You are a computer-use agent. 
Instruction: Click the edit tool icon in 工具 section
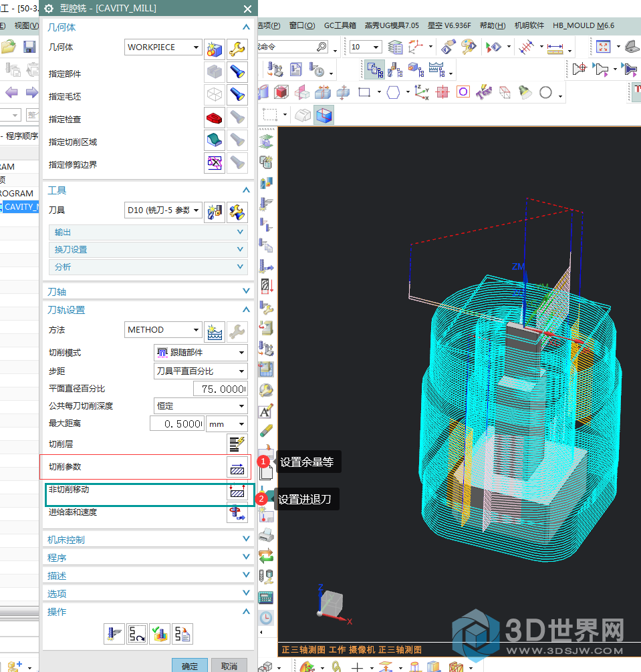tap(237, 212)
